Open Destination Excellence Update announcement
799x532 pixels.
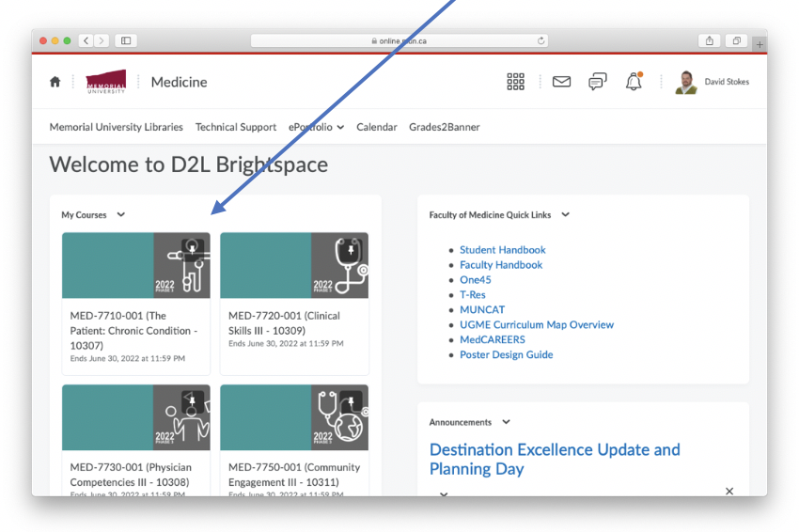click(x=555, y=459)
